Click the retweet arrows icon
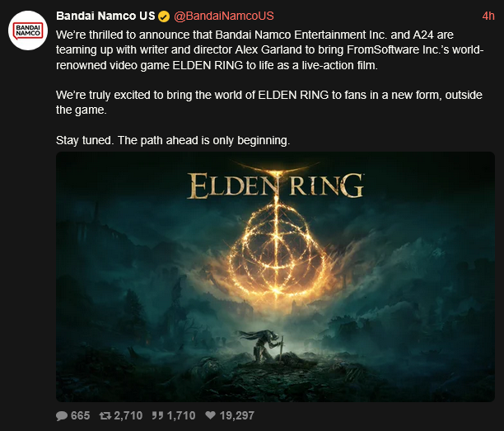The width and height of the screenshot is (504, 431). (x=105, y=415)
